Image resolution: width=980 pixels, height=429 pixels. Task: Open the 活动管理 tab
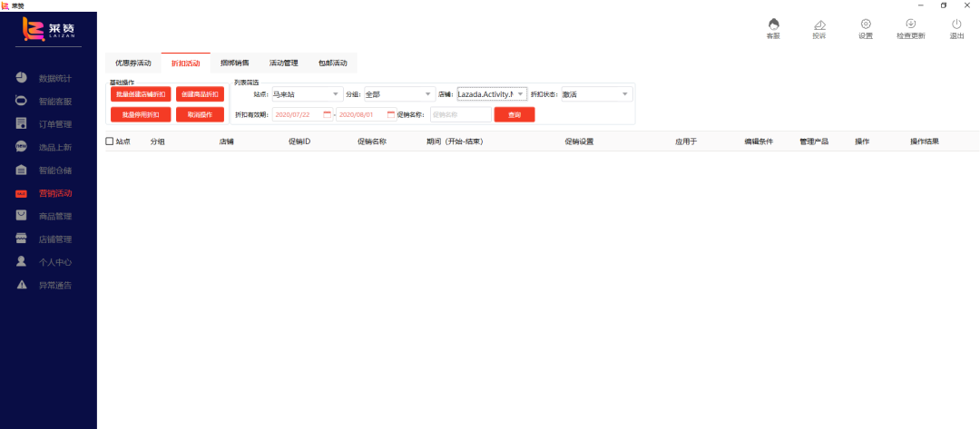[x=283, y=63]
